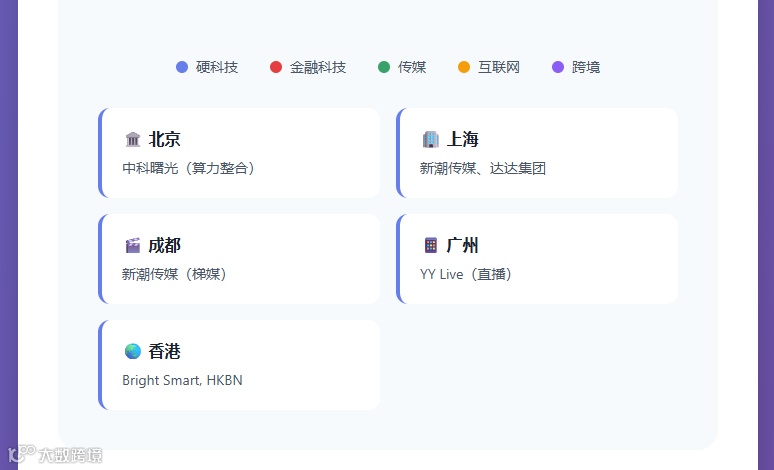Select the text 新潮传媒（梯媒）
Viewport: 774px width, 470px height.
click(x=175, y=274)
